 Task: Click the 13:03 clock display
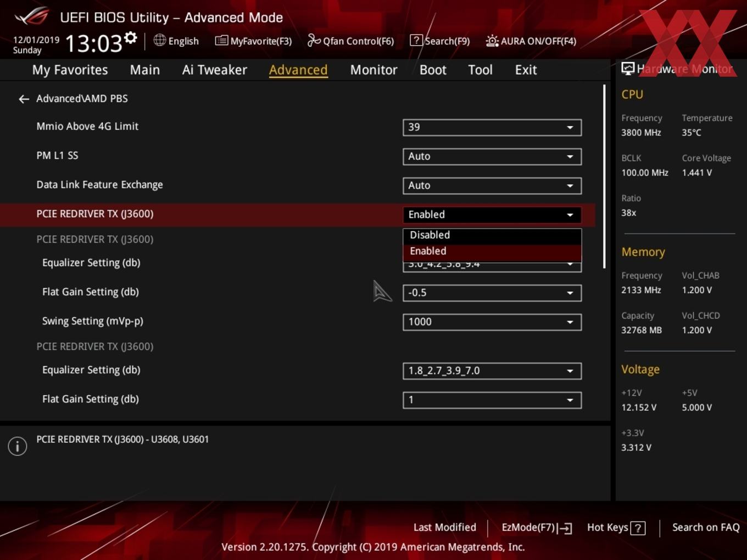[x=93, y=43]
